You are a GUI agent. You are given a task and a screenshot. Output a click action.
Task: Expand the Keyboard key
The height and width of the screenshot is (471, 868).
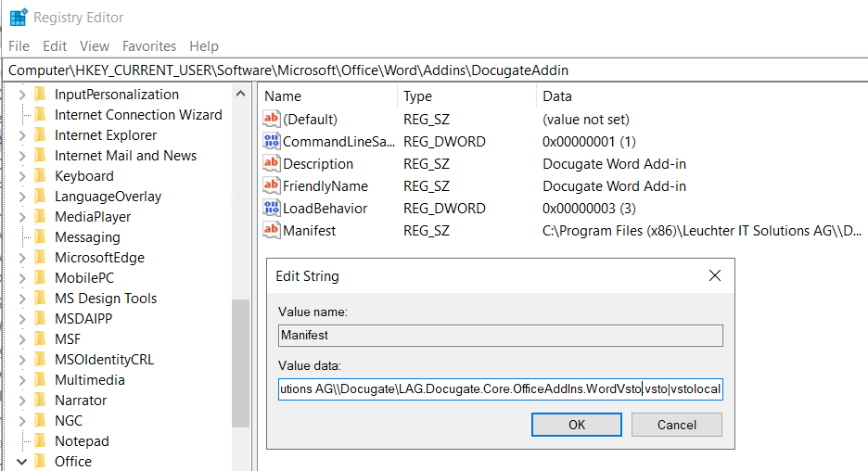pyautogui.click(x=22, y=176)
